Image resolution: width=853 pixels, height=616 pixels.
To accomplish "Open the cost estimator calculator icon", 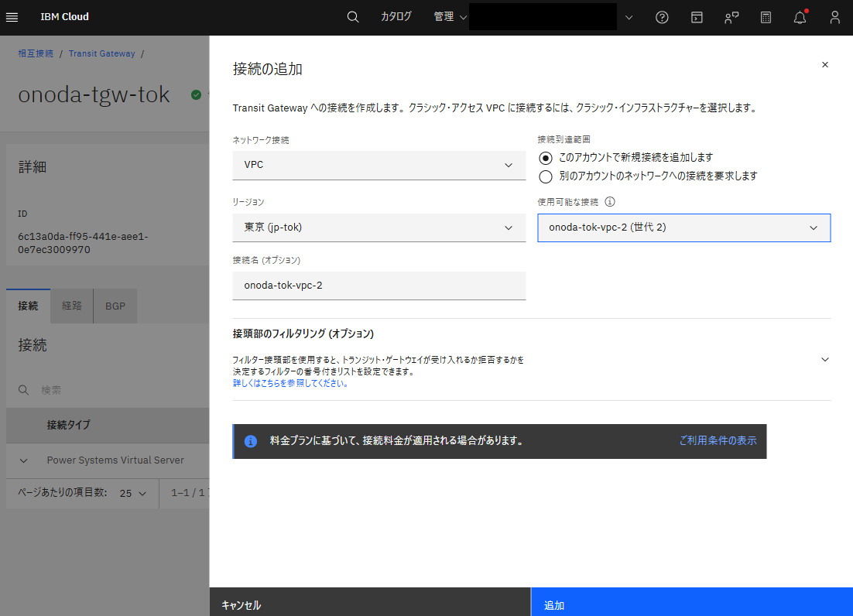I will click(x=766, y=17).
